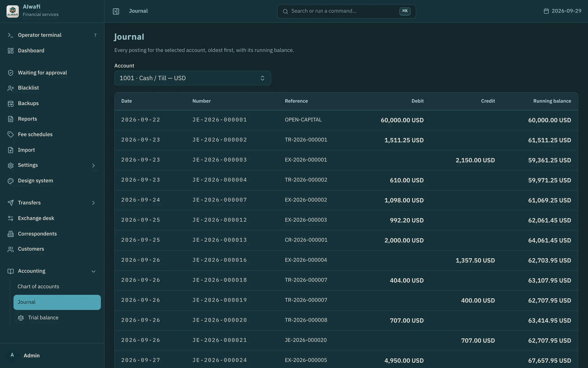Open Fee schedules page
Screen dimensions: 588x368
click(x=52, y=135)
